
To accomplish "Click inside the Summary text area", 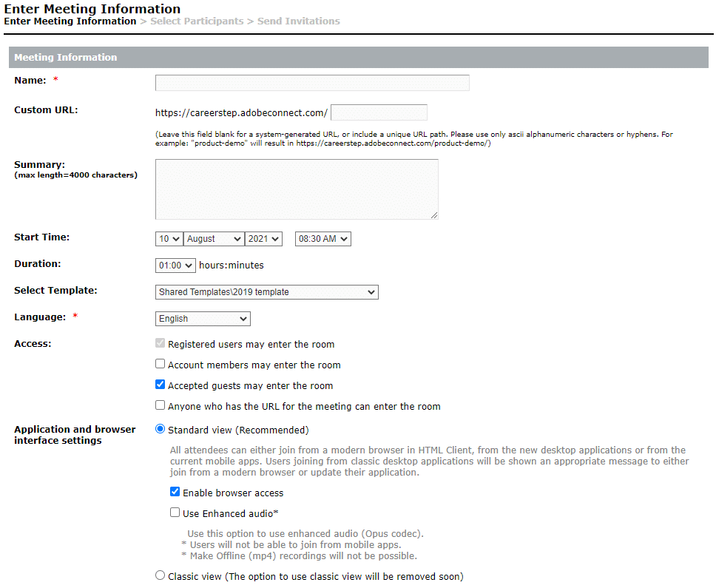I will pos(297,189).
